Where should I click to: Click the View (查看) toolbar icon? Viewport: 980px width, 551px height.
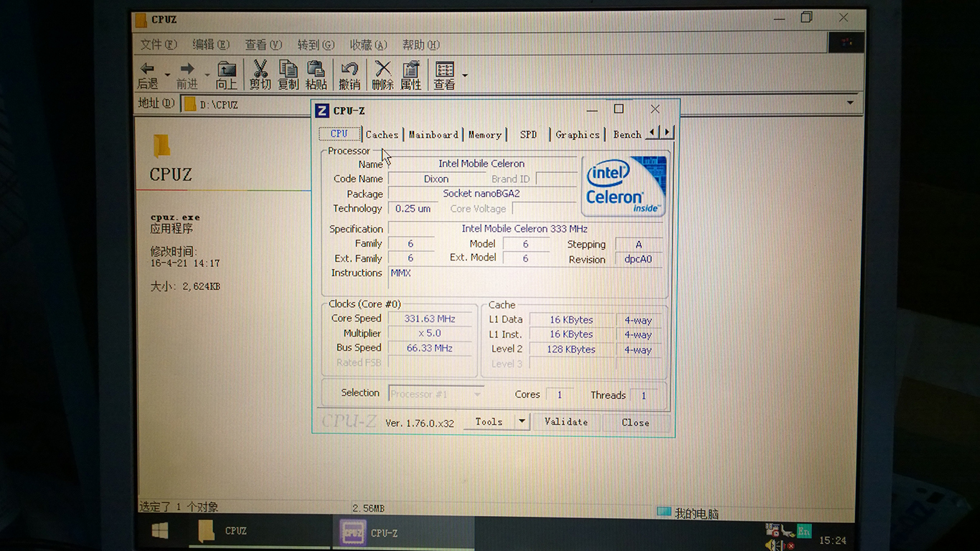coord(445,70)
